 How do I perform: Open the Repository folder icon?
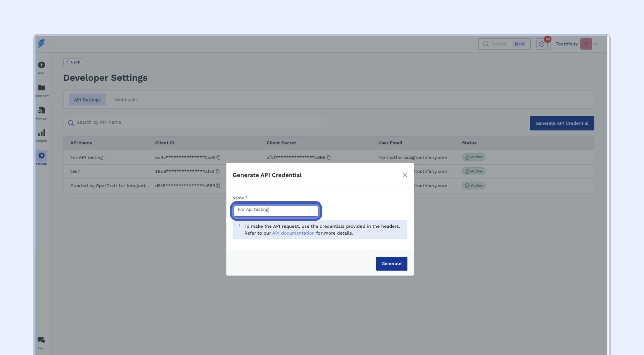click(x=42, y=88)
